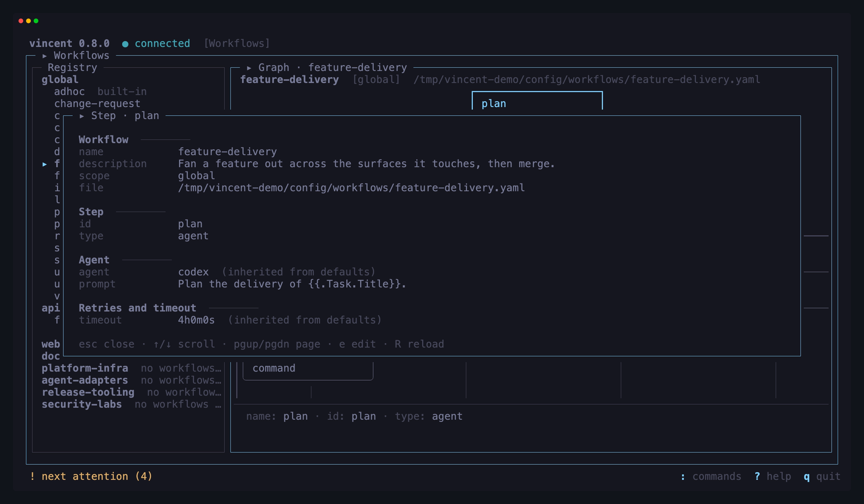Click the vincent 0.8.0 app title
The image size is (864, 504).
(x=69, y=44)
